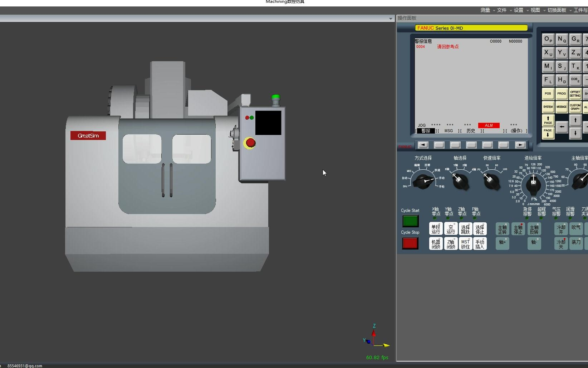Click the red emergency stop on machine
This screenshot has height=368, width=588.
click(250, 143)
